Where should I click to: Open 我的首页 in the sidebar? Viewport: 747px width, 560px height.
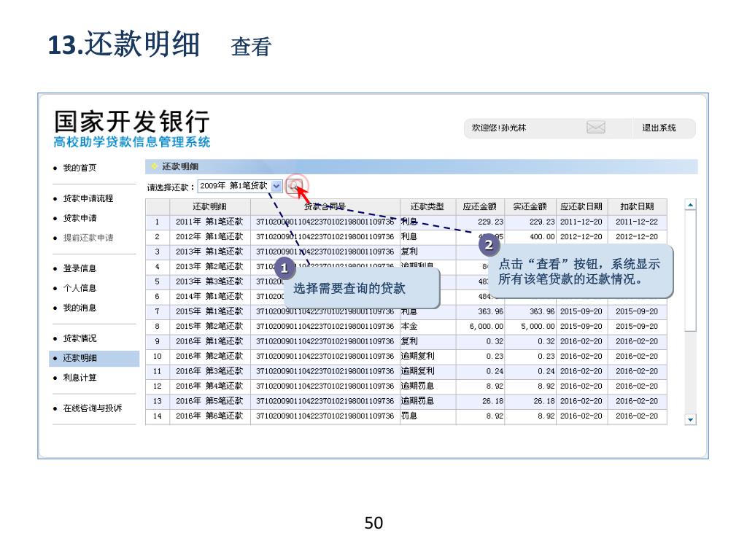point(80,168)
